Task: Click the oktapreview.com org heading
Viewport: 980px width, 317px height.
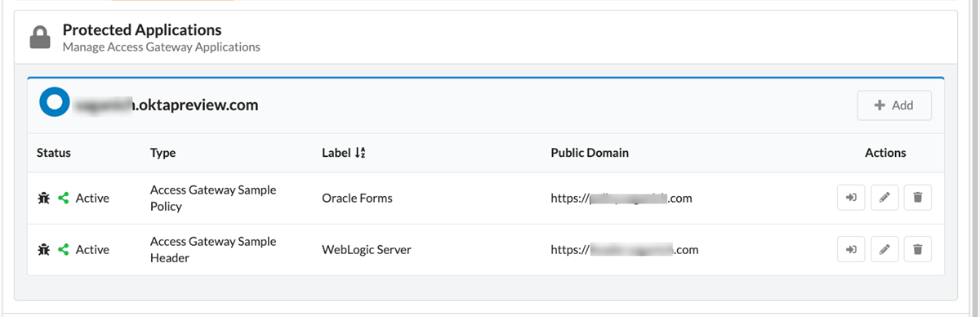Action: point(167,105)
